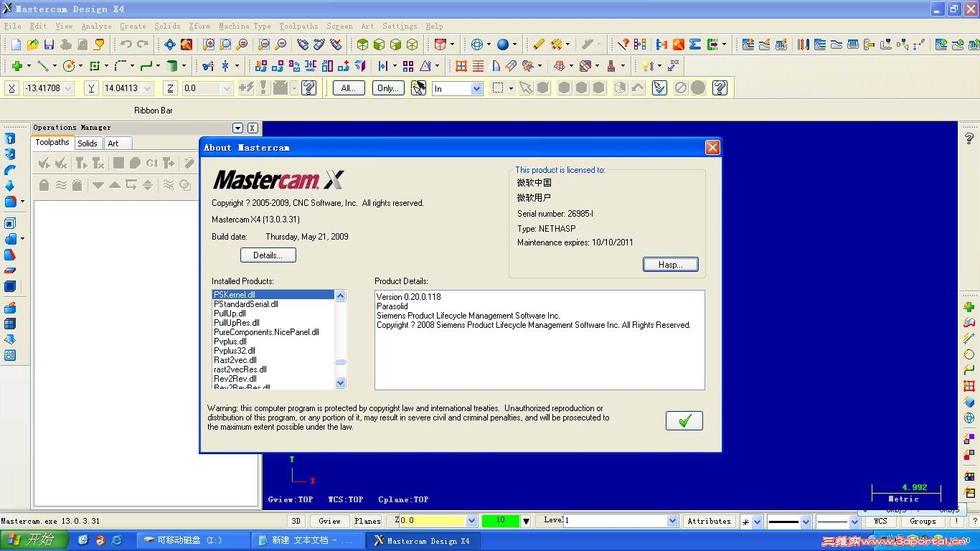Click the Installed Products list down scroll arrow
The image size is (980, 551).
click(341, 383)
